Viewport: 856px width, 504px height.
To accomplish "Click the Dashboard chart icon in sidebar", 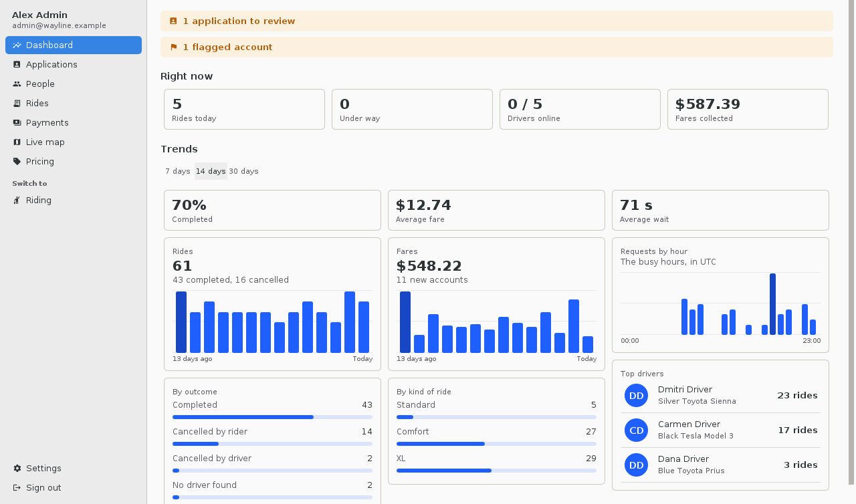I will [17, 45].
